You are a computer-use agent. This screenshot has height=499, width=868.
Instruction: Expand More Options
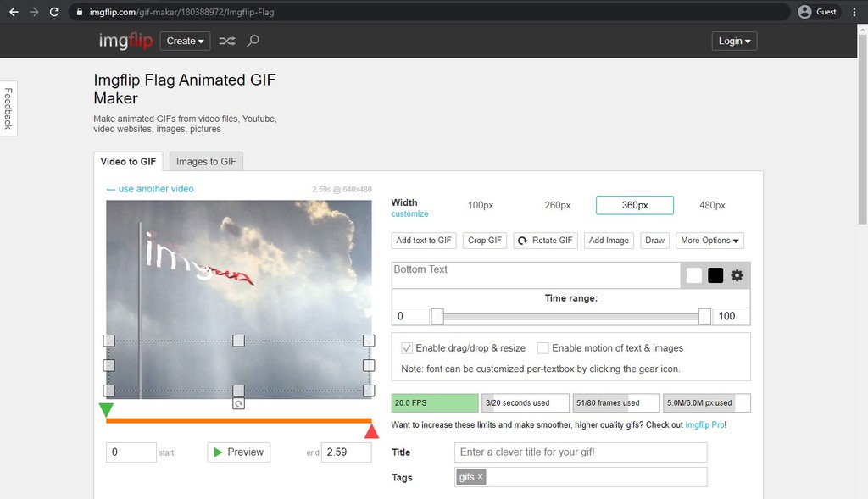(709, 240)
